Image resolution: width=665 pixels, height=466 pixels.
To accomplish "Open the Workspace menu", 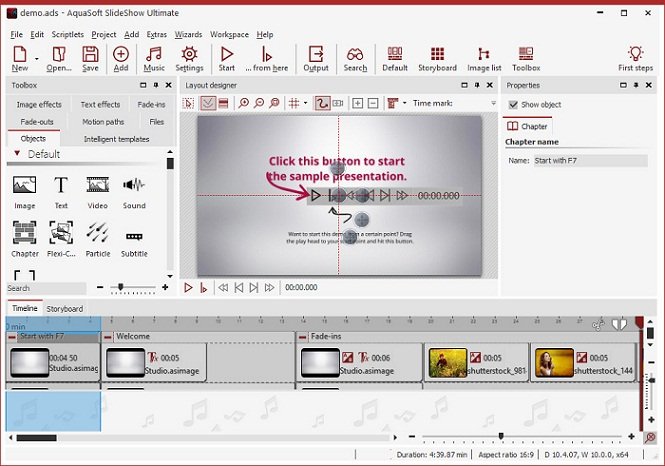I will point(229,34).
